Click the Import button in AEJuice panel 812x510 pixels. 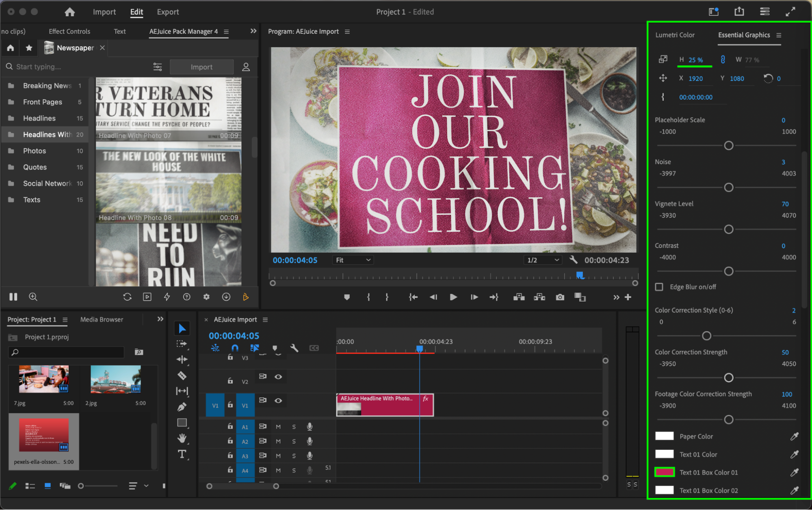click(201, 67)
